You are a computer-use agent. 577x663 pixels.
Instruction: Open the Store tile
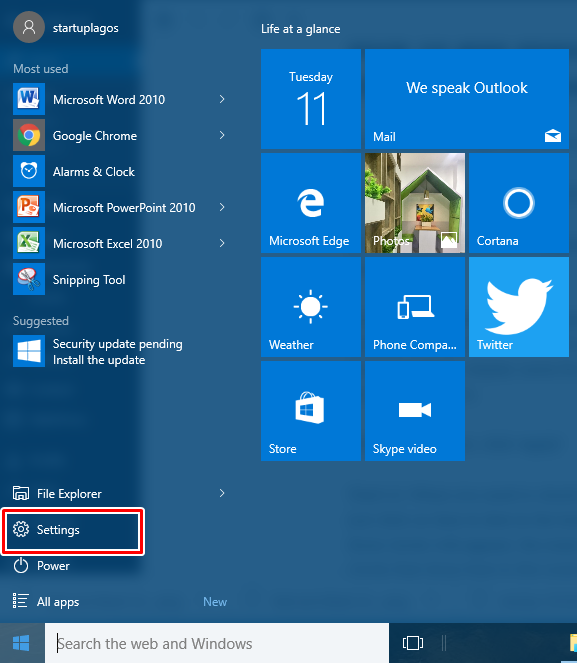coord(311,411)
